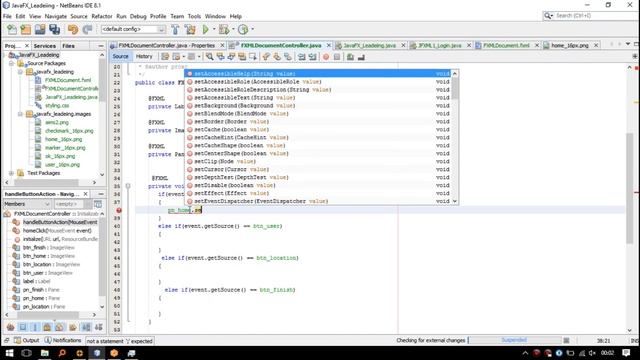The image size is (640, 360).
Task: Toggle Show Fields filter in Navigator
Action: click(23, 327)
